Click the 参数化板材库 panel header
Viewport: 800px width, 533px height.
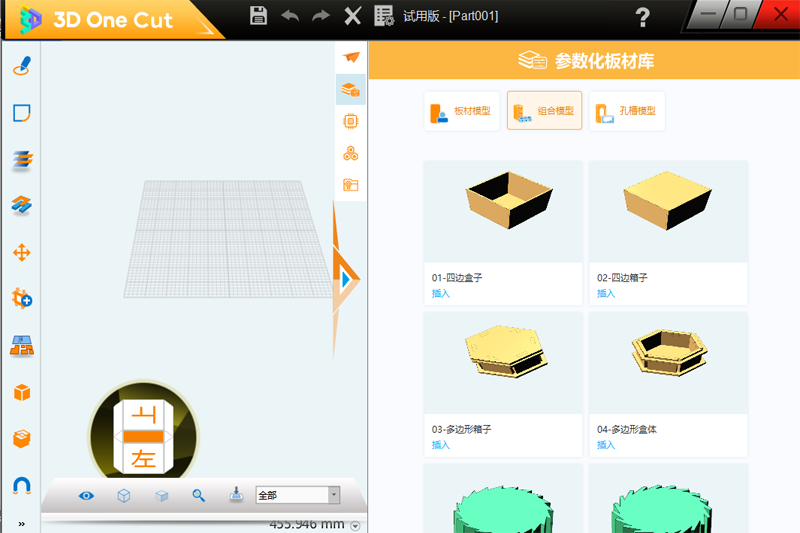coord(585,61)
